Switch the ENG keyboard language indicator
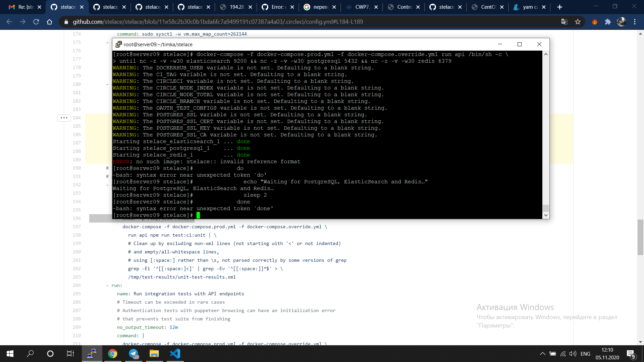This screenshot has height=362, width=644. coord(585,354)
